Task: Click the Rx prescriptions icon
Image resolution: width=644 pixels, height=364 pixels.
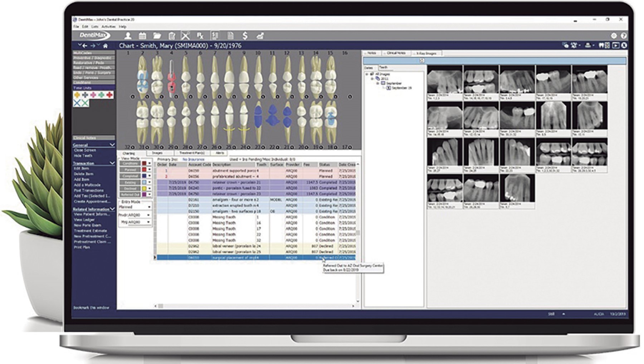Action: pos(200,36)
